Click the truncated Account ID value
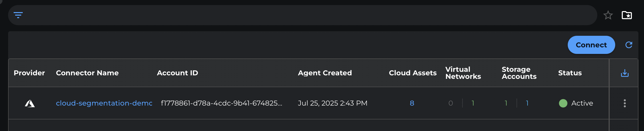The width and height of the screenshot is (644, 131). 221,103
